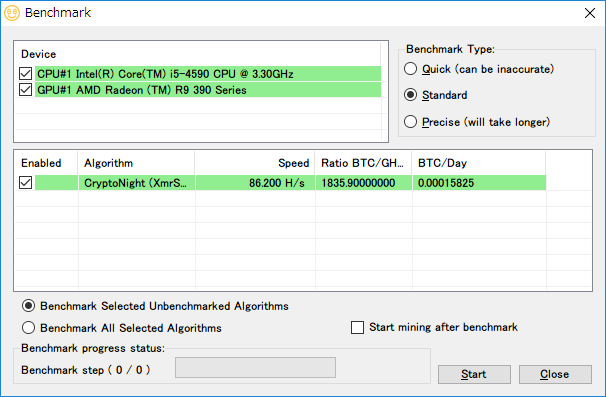Choose Benchmark All Selected Algorithms
This screenshot has height=397, width=606.
pos(28,328)
